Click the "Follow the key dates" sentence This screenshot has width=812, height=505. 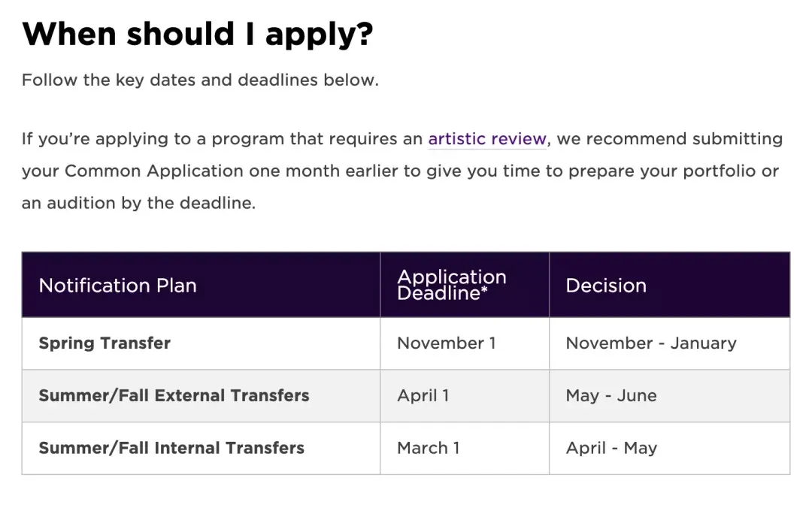(x=200, y=80)
